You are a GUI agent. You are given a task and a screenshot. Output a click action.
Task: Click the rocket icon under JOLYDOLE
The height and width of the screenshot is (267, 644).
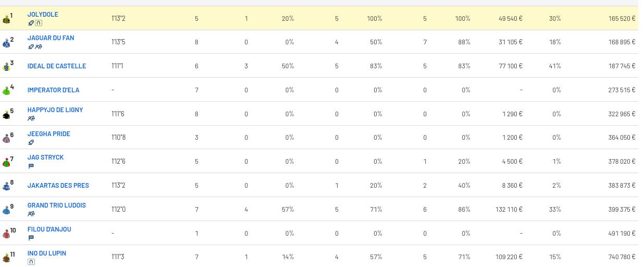click(x=31, y=23)
